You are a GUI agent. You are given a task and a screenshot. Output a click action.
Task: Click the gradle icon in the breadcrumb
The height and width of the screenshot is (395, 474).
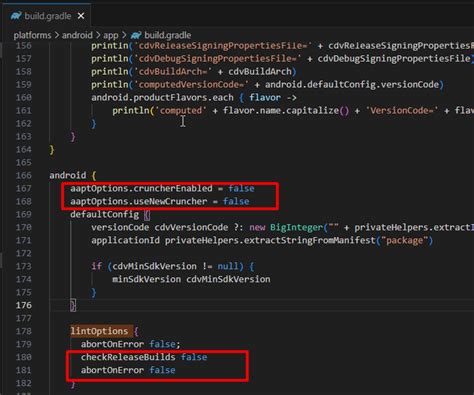(x=136, y=35)
